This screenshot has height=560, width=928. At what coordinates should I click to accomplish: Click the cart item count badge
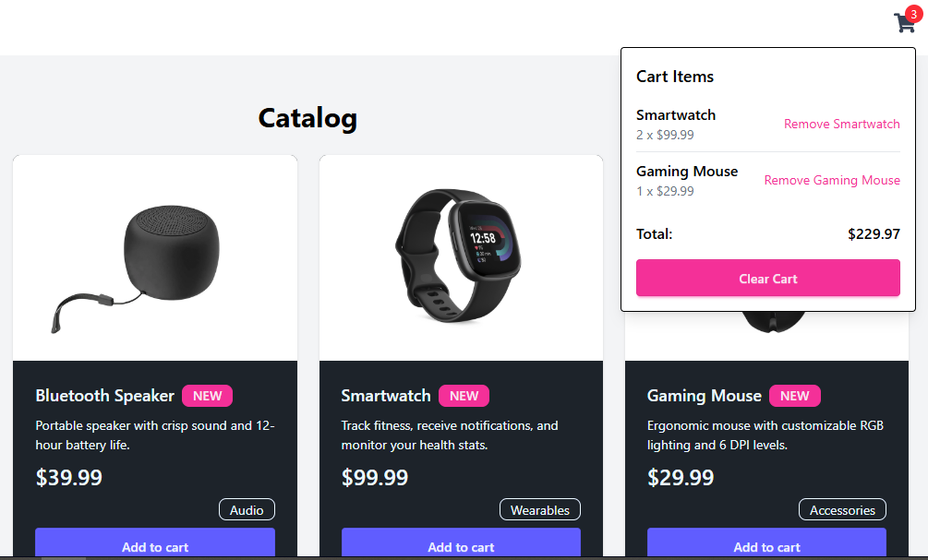915,12
